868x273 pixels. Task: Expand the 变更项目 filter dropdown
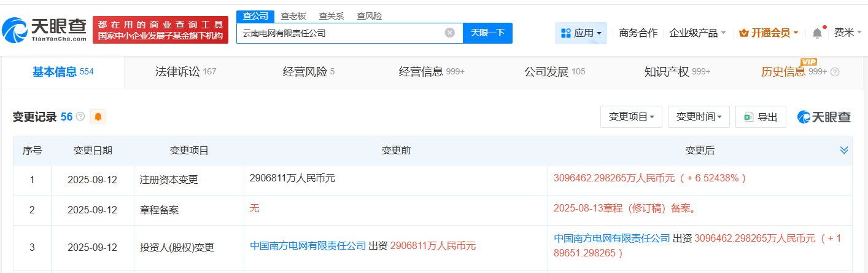click(631, 117)
